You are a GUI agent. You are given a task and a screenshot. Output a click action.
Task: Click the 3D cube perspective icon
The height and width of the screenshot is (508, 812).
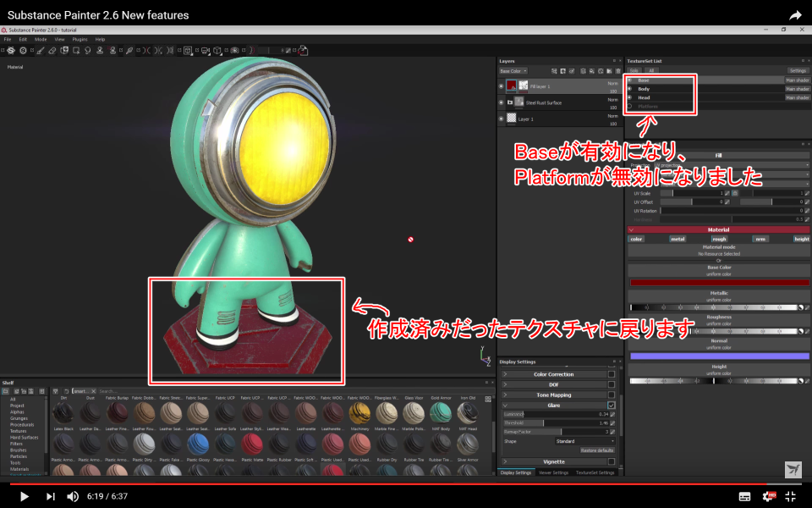pos(217,50)
